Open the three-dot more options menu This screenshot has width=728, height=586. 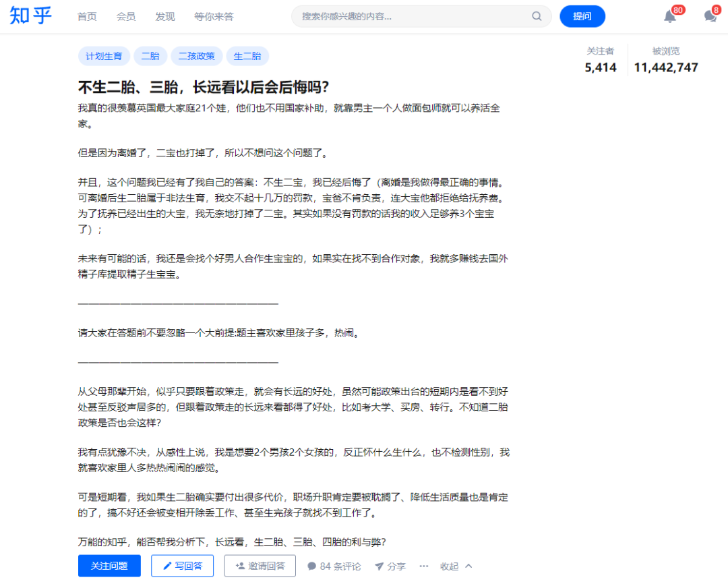(x=423, y=566)
